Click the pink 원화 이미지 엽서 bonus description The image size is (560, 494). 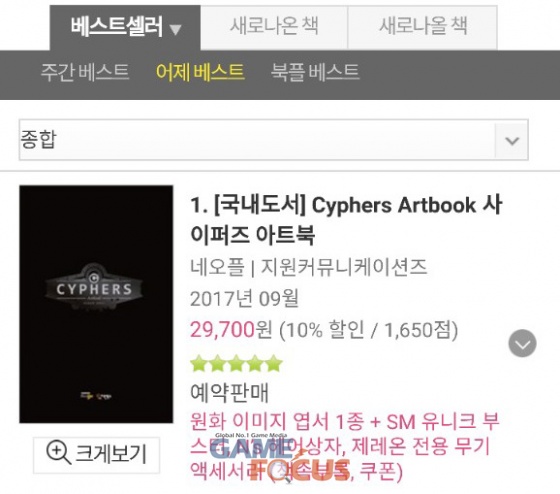(x=344, y=446)
